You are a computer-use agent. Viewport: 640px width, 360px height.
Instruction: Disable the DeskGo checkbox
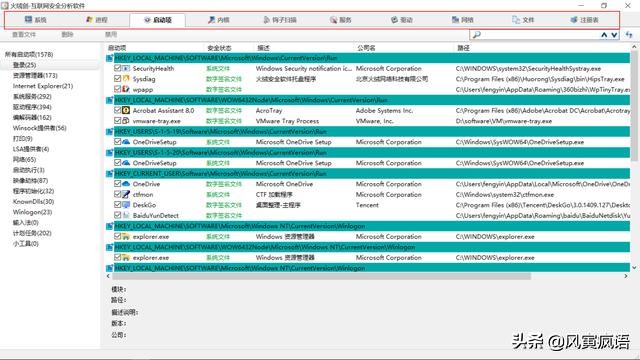(118, 205)
